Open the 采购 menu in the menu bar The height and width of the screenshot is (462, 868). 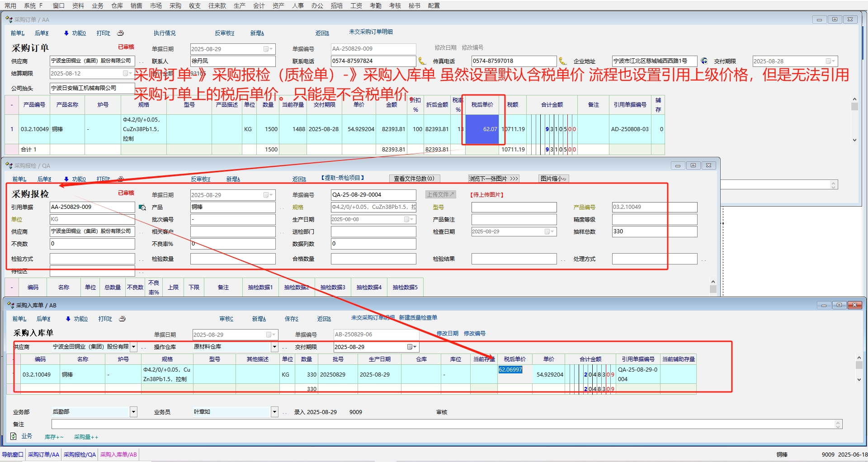[175, 5]
